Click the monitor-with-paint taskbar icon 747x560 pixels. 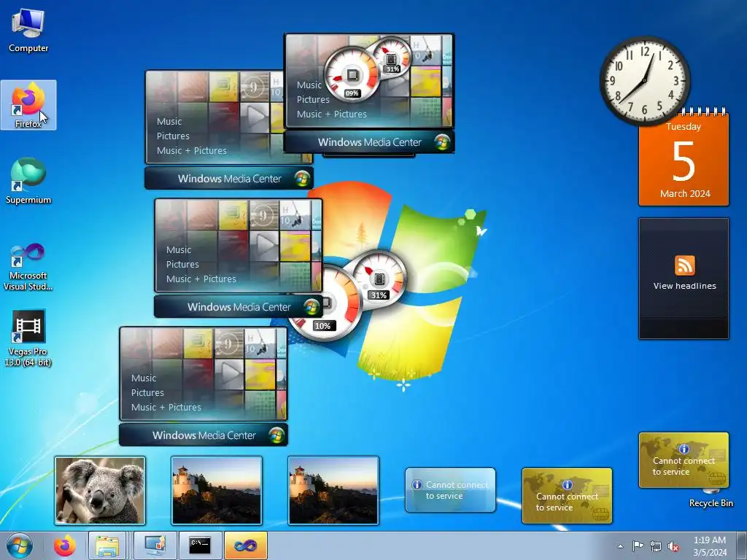[x=155, y=545]
